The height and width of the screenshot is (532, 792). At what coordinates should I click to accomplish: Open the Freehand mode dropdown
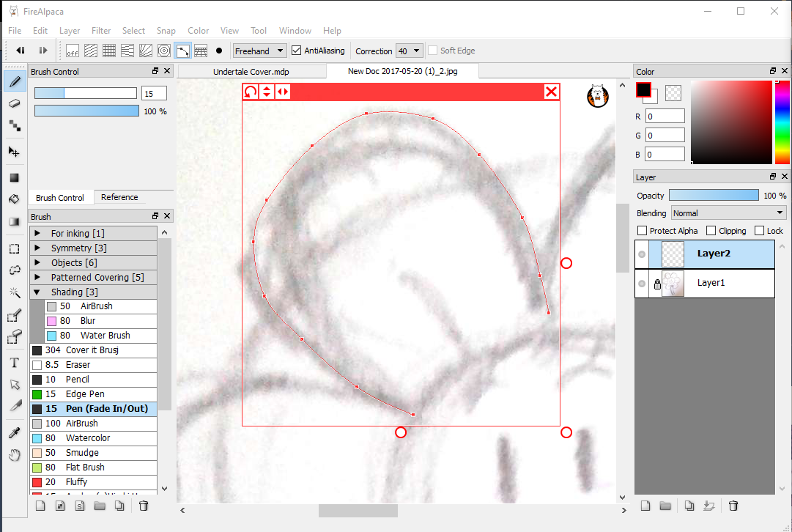tap(260, 51)
